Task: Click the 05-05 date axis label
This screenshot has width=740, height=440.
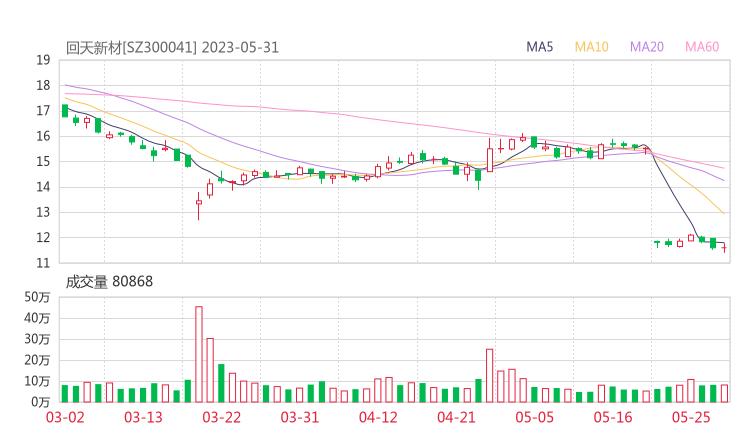Action: coord(535,418)
